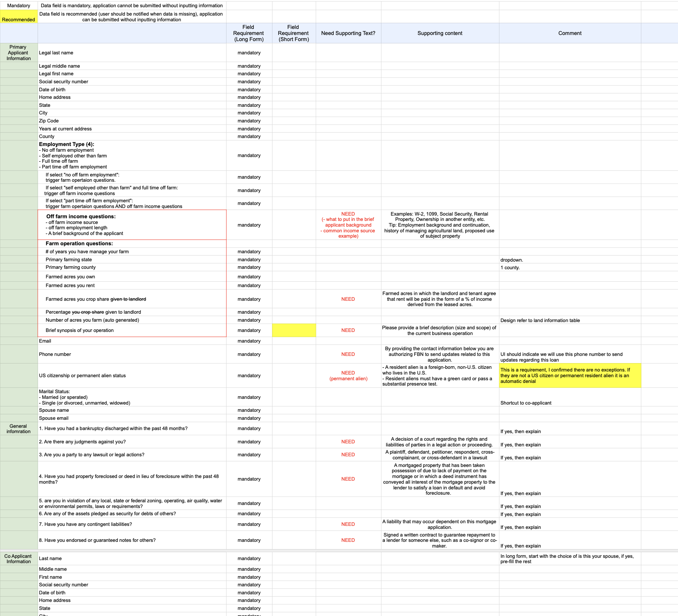Screen dimensions: 678x616
Task: Select the 'Primary Applicant Information' section cell
Action: 19,53
